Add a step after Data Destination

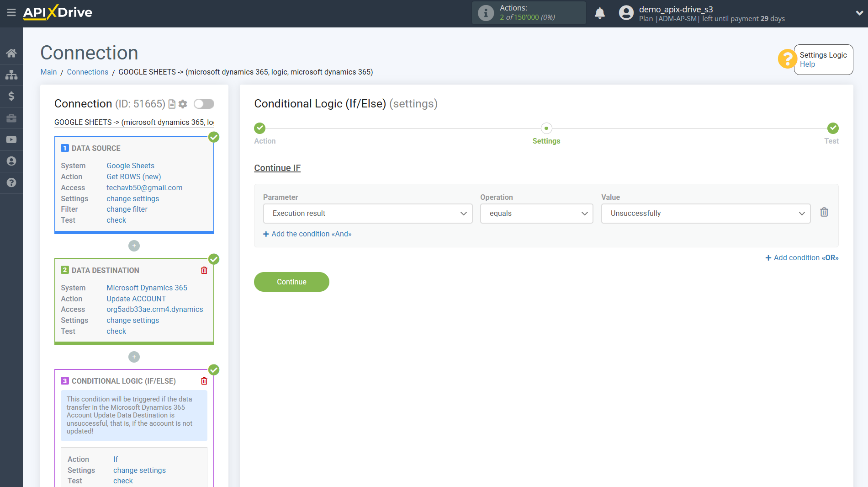(134, 357)
